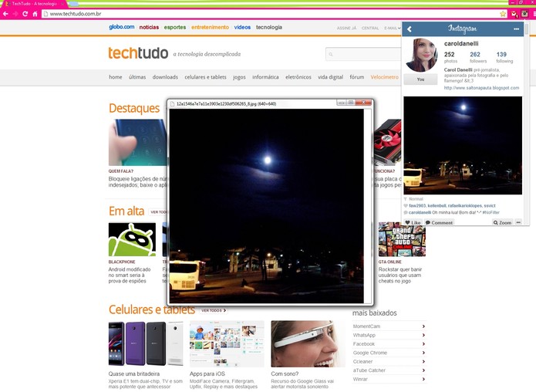The width and height of the screenshot is (536, 392).
Task: Open vídeos in the top bar
Action: point(242,27)
